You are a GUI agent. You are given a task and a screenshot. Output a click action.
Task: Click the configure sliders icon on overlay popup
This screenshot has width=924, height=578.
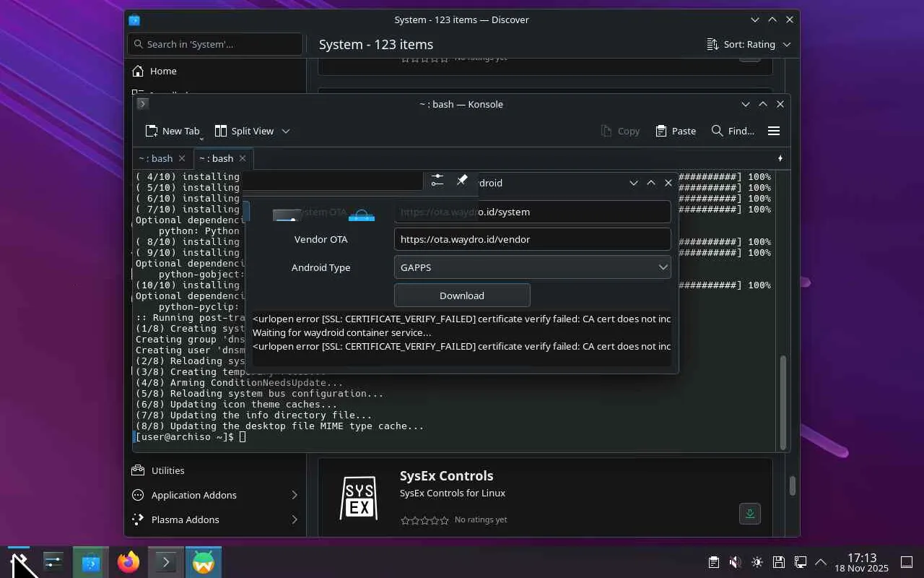(x=437, y=180)
